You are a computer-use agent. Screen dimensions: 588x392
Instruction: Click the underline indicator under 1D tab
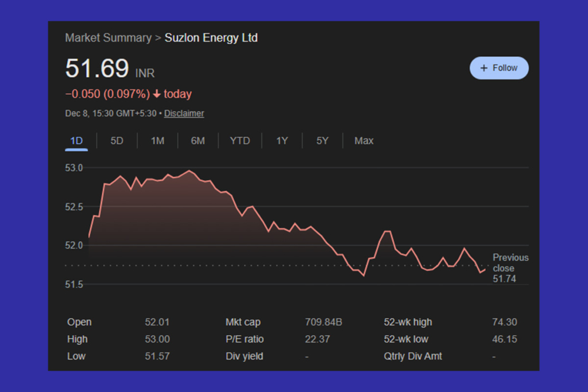76,149
